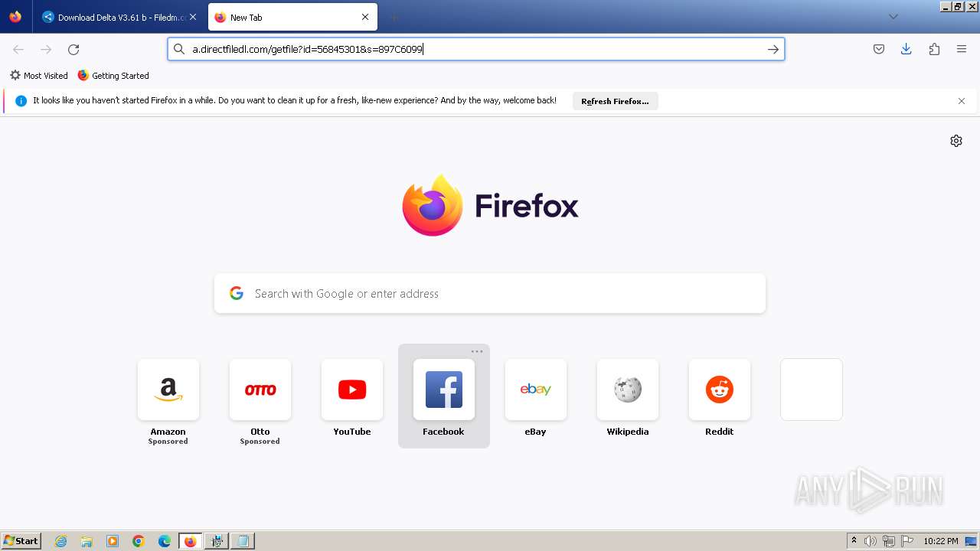
Task: Open Windows Media Player from taskbar
Action: [113, 541]
